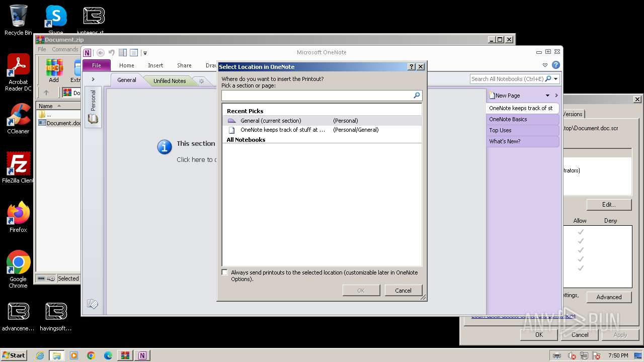The width and height of the screenshot is (644, 362).
Task: Open the File tab in OneNote
Action: 97,65
